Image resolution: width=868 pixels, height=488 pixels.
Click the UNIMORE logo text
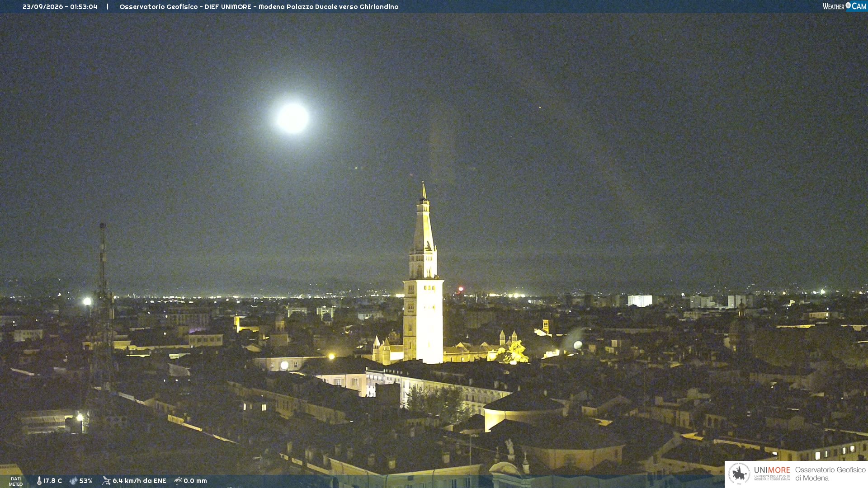[772, 470]
